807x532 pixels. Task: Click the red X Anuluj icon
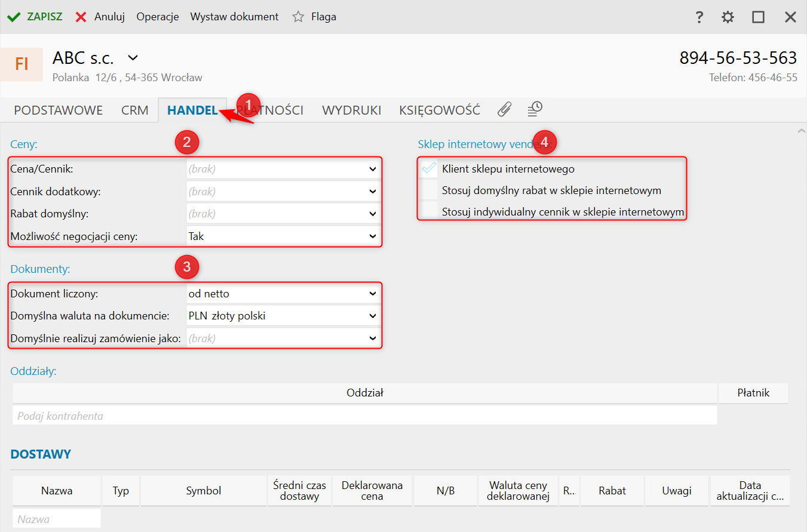click(x=81, y=17)
